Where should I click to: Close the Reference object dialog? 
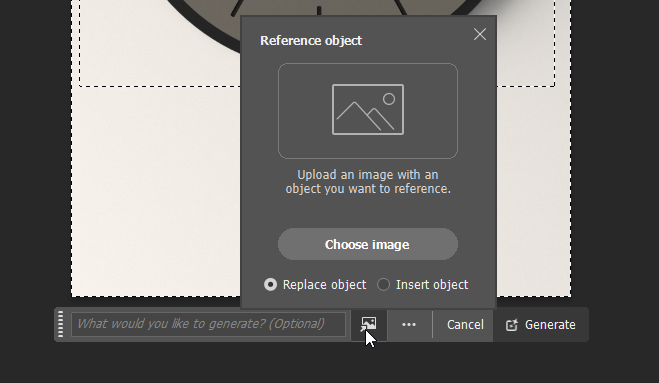point(480,34)
